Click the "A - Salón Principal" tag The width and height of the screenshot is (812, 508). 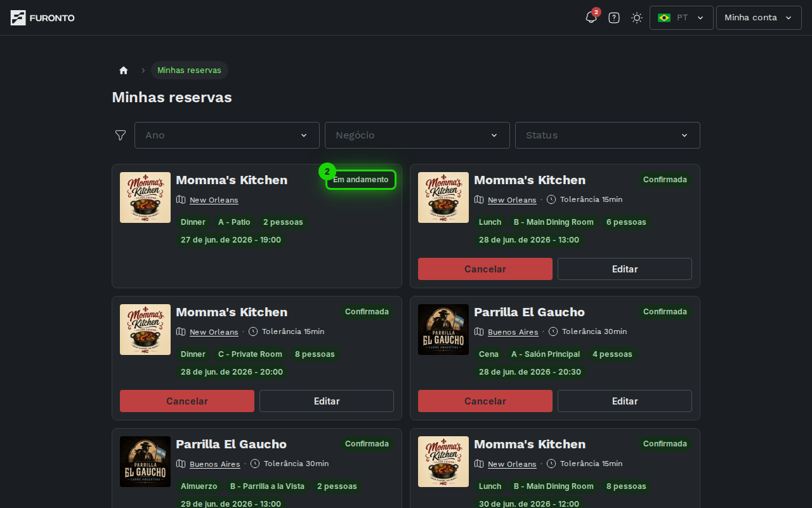click(x=546, y=354)
